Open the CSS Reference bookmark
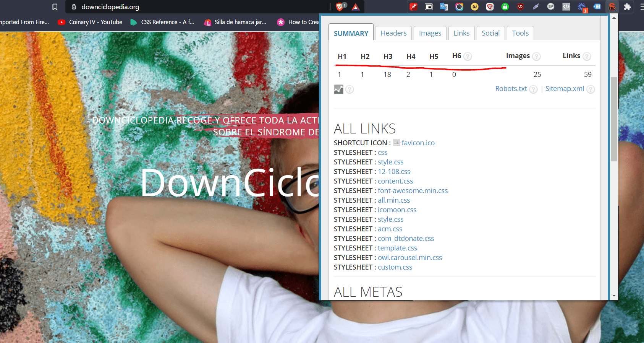Image resolution: width=644 pixels, height=343 pixels. coord(162,22)
